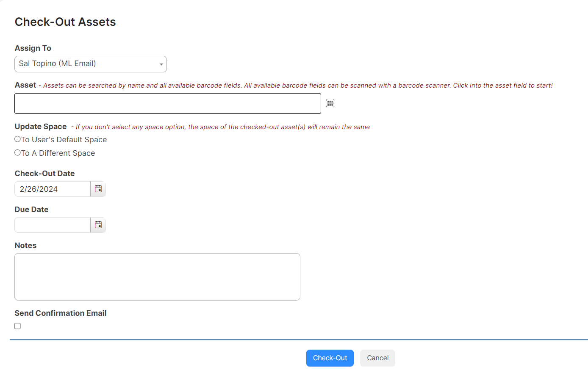
Task: Expand the Assign To dropdown arrow
Action: click(161, 64)
